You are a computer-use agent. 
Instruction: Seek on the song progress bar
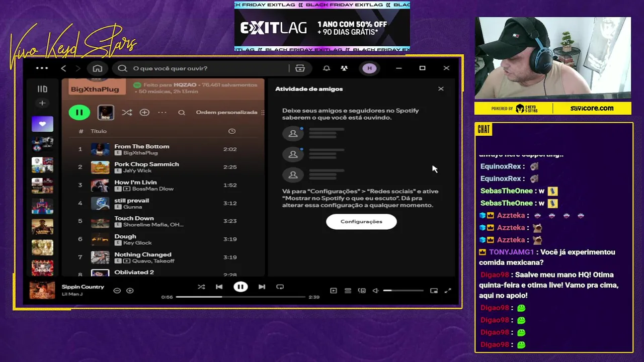(x=240, y=297)
